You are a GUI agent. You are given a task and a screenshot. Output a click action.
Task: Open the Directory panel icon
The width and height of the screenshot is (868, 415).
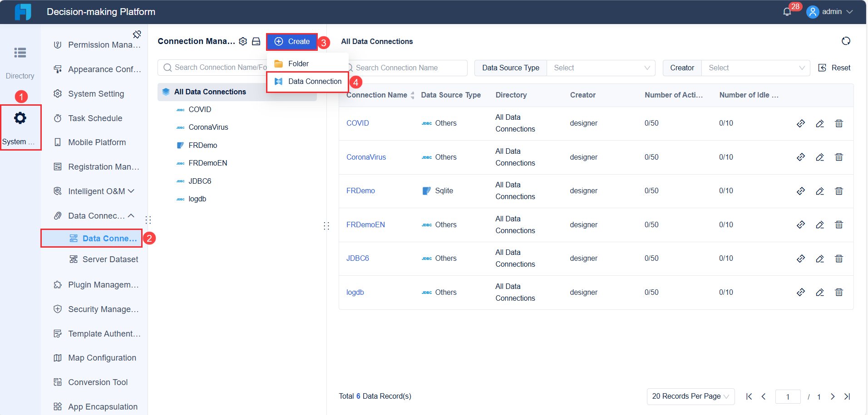(x=20, y=53)
